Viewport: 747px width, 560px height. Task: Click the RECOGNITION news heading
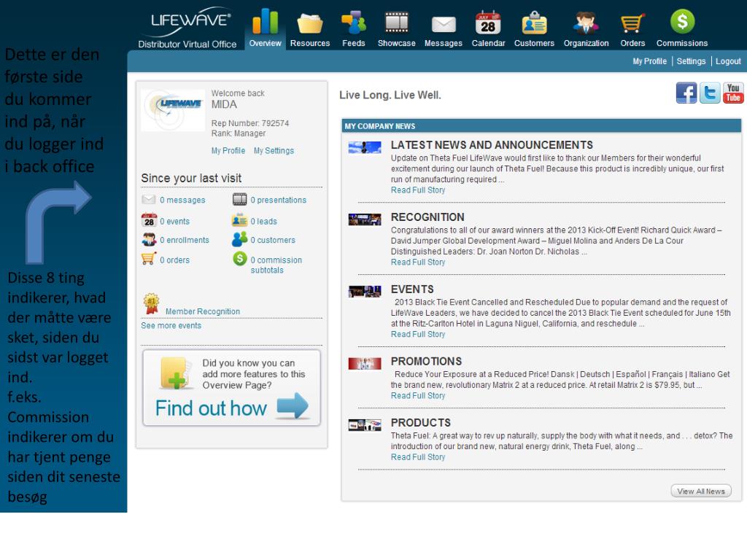pyautogui.click(x=427, y=217)
